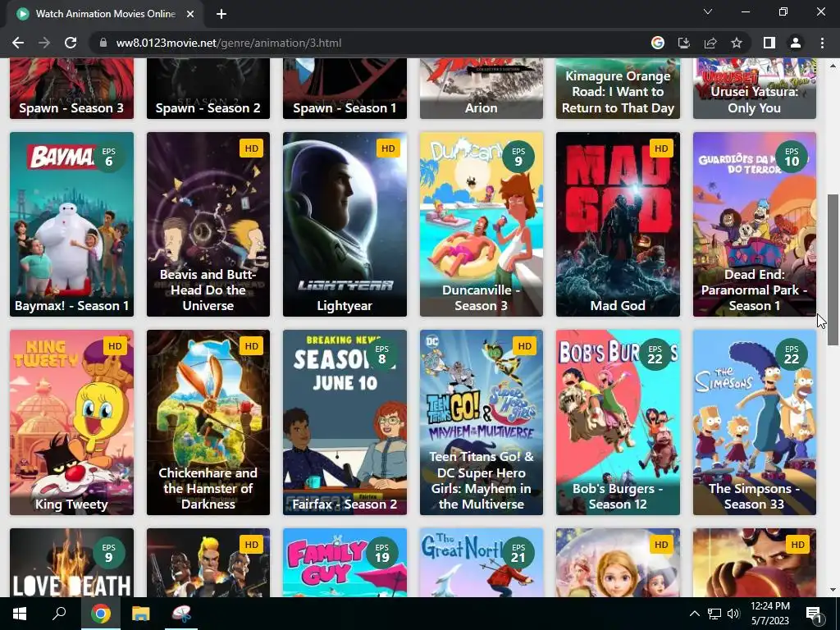Click the address bar URL
This screenshot has width=840, height=630.
point(229,43)
